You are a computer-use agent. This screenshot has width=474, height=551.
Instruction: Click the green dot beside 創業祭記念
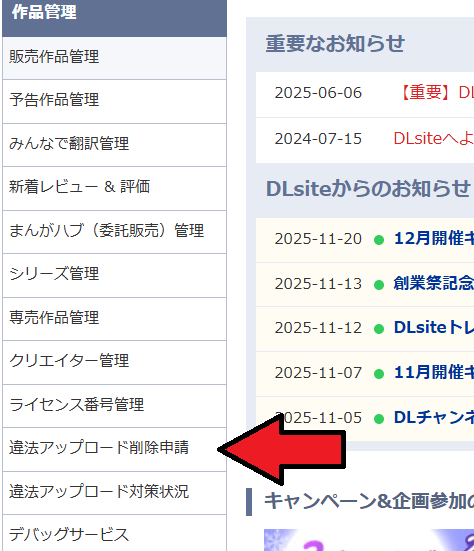pos(379,285)
